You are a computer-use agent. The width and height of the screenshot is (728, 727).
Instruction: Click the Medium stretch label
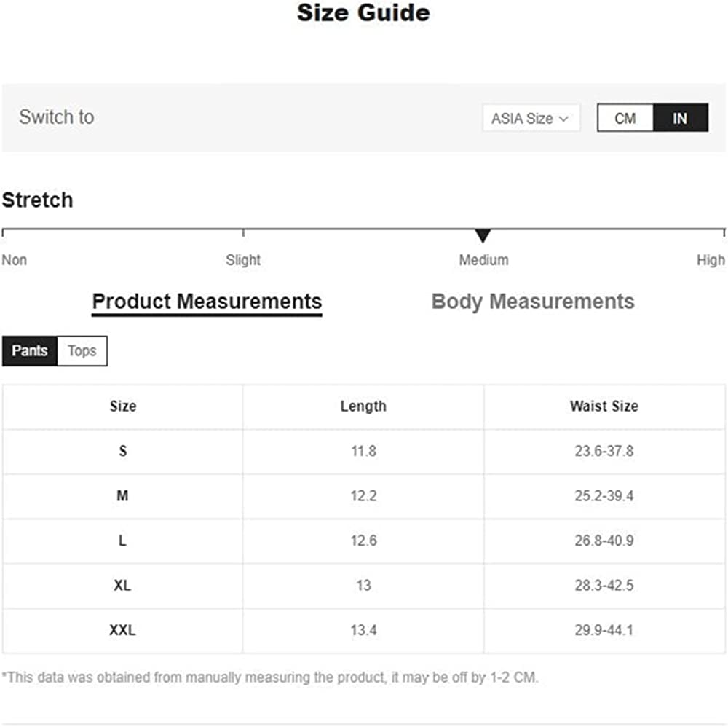483,260
